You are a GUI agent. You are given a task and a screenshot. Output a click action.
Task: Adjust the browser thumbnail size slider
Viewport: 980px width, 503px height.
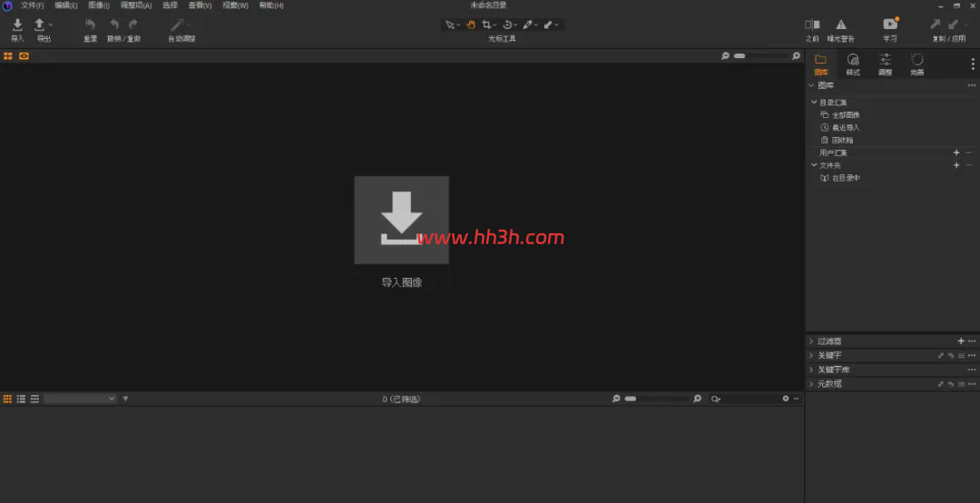[657, 399]
